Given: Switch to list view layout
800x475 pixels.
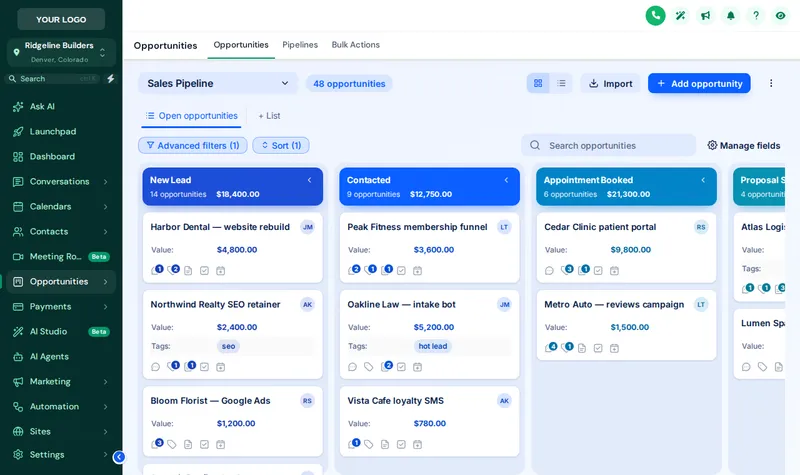Looking at the screenshot, I should (x=561, y=83).
